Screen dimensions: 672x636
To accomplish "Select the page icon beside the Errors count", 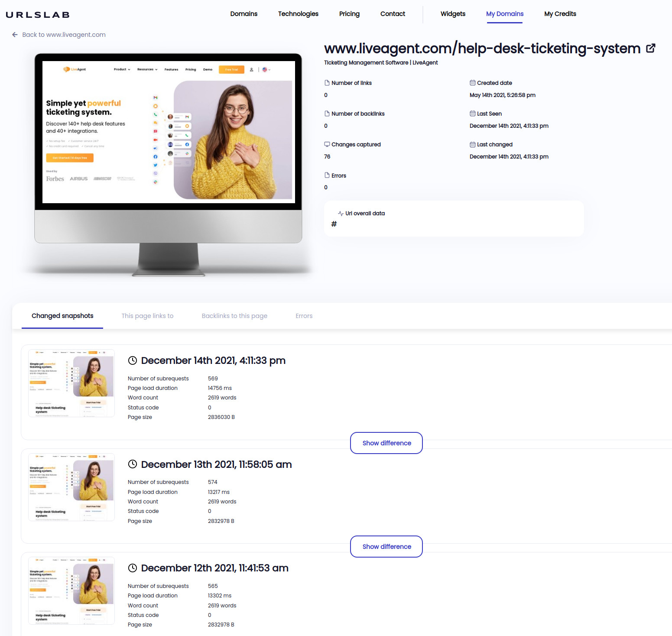I will 326,175.
